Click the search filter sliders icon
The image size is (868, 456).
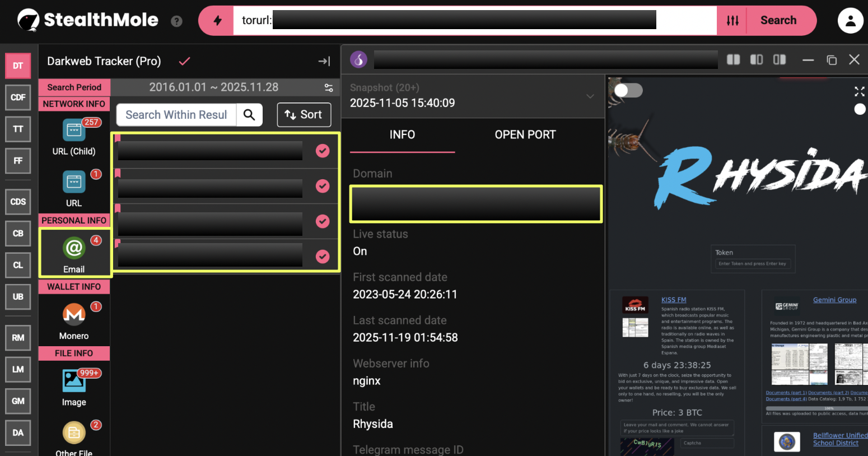point(732,21)
